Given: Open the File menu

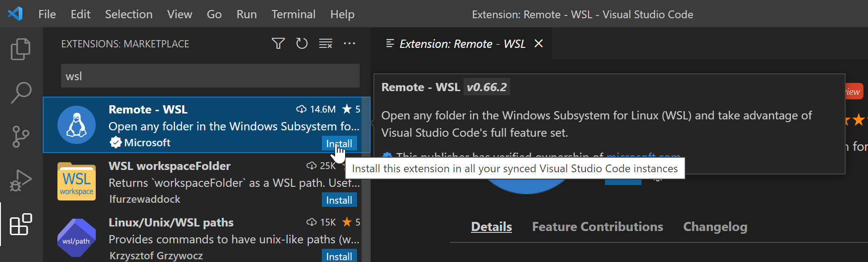Looking at the screenshot, I should pyautogui.click(x=47, y=15).
